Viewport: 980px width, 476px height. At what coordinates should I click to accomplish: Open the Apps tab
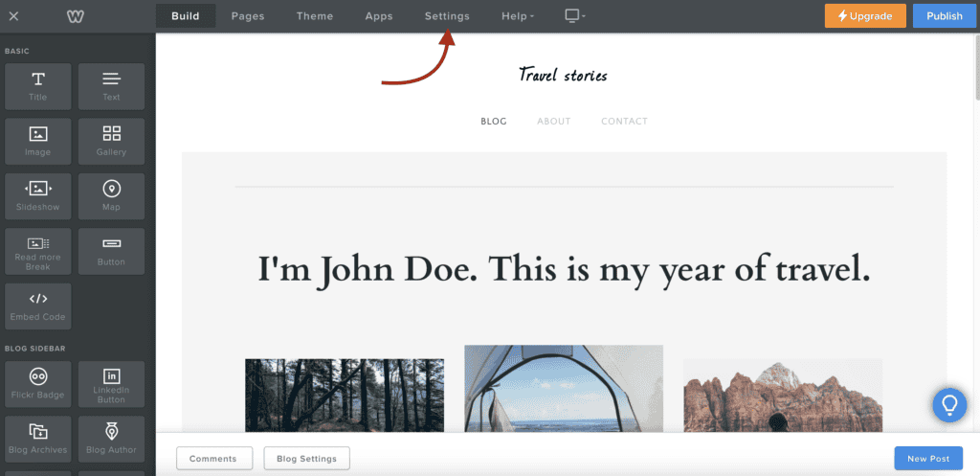point(379,16)
